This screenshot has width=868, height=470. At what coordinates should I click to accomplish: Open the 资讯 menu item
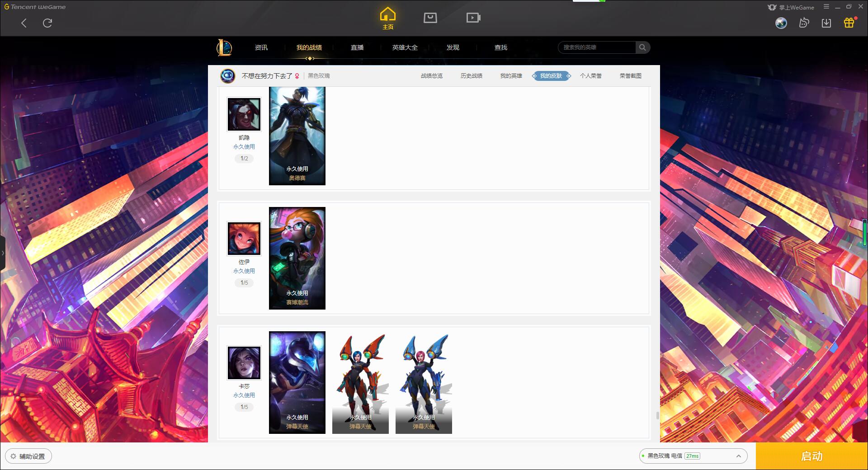261,47
